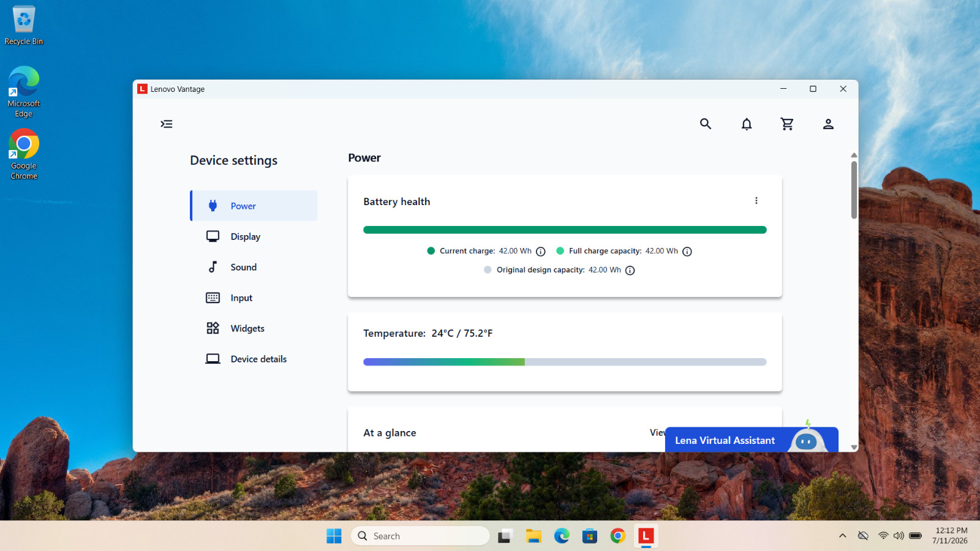Click the At a glance heading

coord(390,433)
